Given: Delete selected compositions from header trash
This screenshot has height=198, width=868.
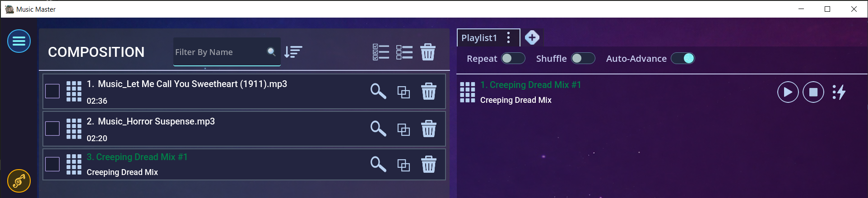Looking at the screenshot, I should point(427,52).
